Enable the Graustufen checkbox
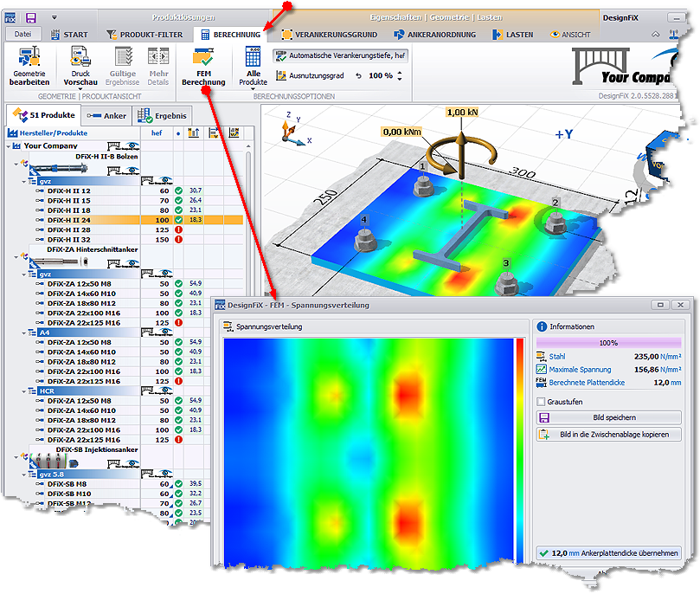700x594 pixels. [541, 402]
